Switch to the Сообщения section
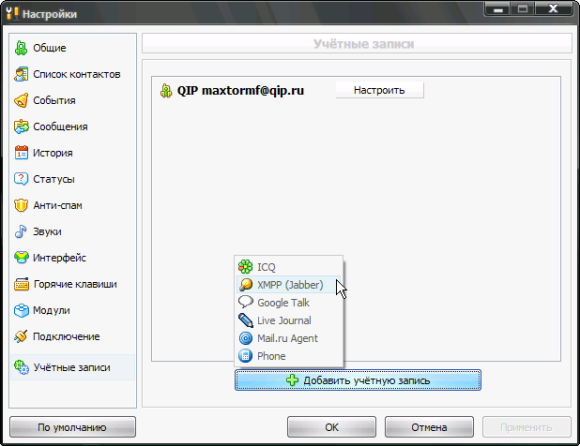Viewport: 580px width, 446px height. [x=72, y=127]
